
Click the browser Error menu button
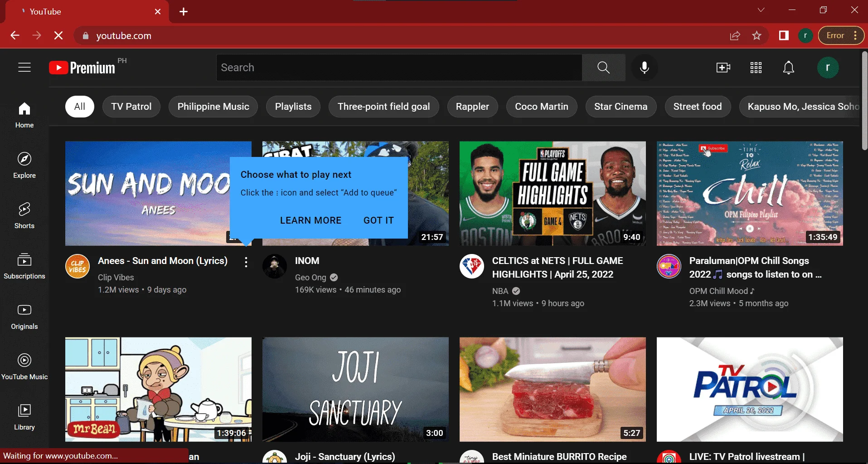[841, 35]
